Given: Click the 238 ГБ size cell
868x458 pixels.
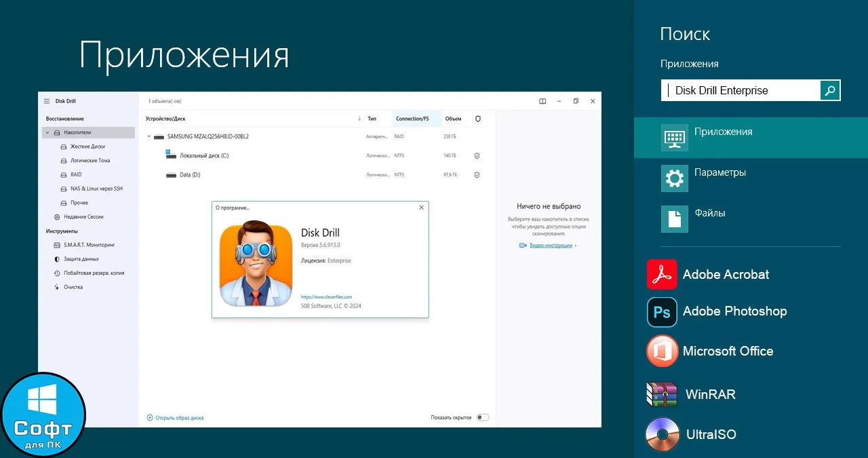Looking at the screenshot, I should [x=450, y=136].
